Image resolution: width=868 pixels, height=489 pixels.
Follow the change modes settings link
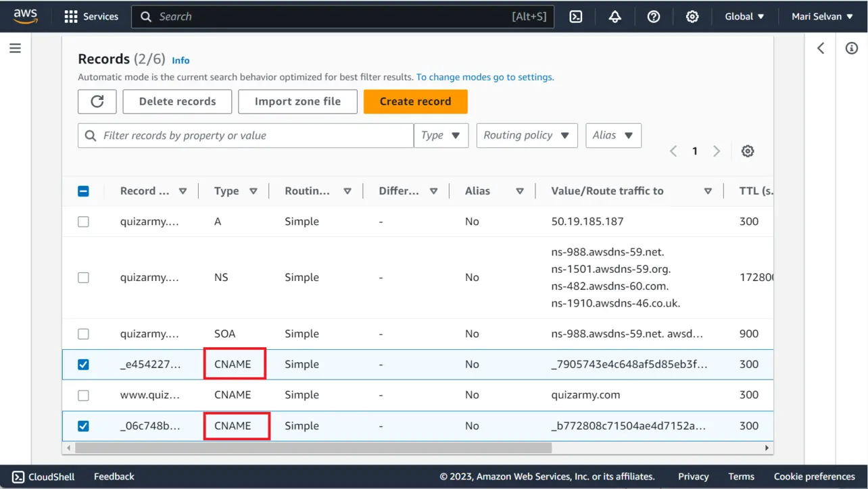[x=485, y=77]
